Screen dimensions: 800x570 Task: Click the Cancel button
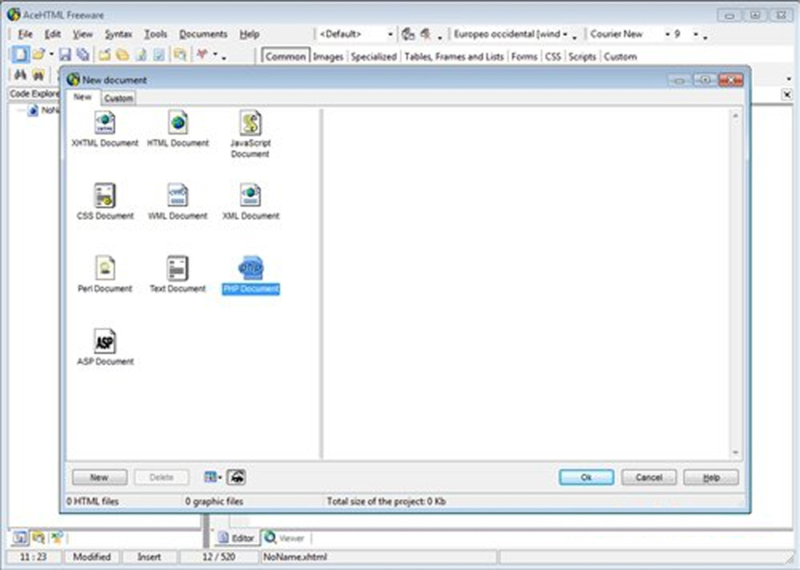(x=648, y=477)
